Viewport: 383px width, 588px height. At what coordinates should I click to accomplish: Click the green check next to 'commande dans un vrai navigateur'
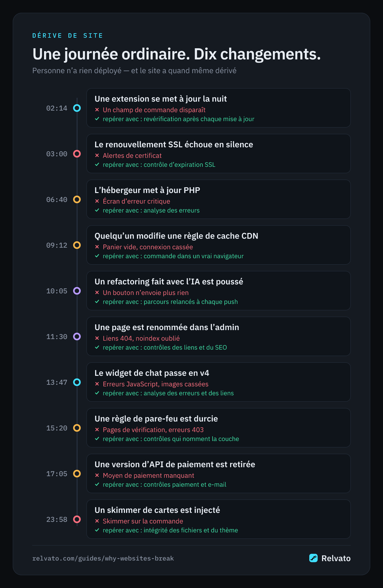[x=97, y=256]
